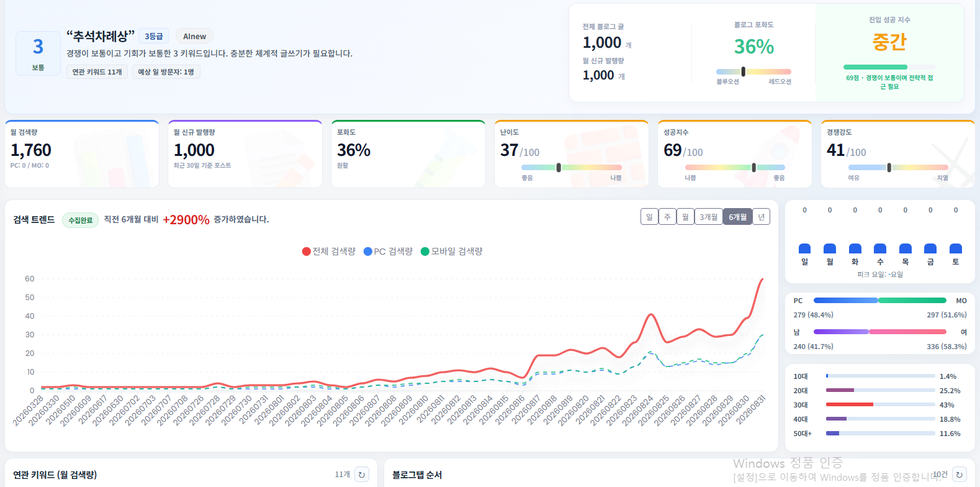Click the 수집완료 status badge
The image size is (980, 487).
[x=80, y=220]
